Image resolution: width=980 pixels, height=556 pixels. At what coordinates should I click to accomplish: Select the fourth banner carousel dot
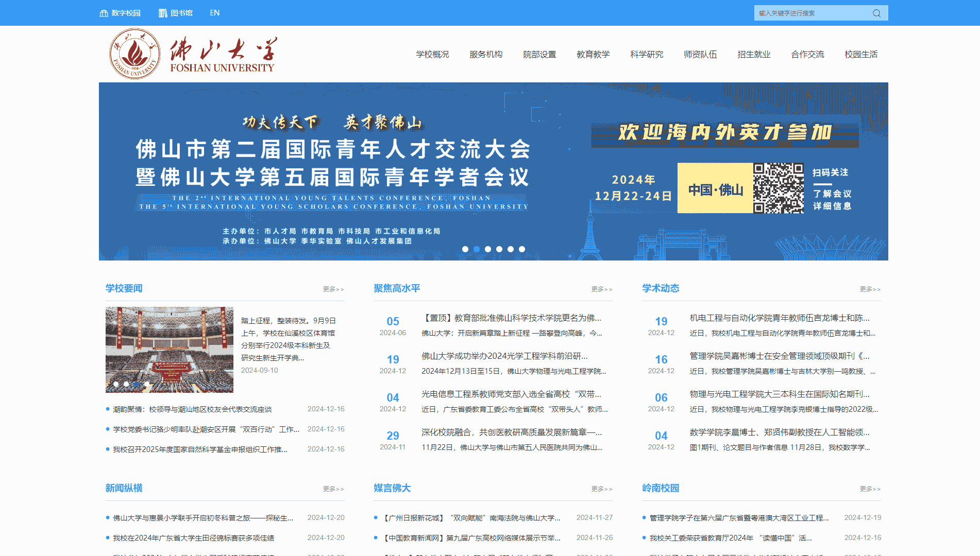tap(499, 249)
